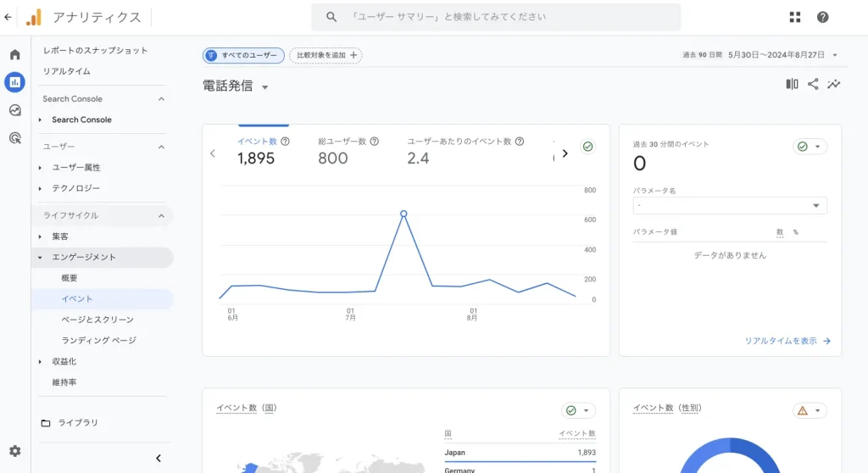Go to previous metric with left chevron
This screenshot has height=473, width=868.
tap(213, 153)
